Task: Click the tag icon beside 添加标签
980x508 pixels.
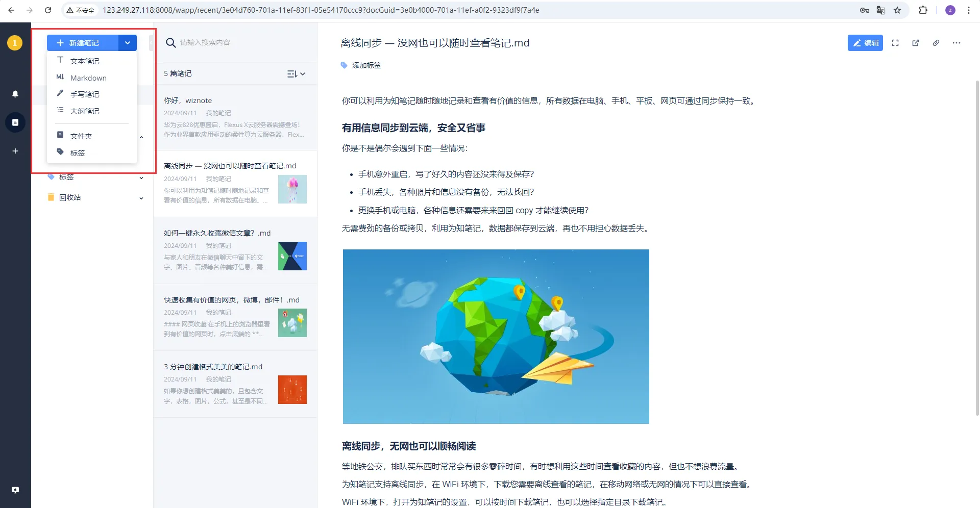Action: click(x=344, y=65)
